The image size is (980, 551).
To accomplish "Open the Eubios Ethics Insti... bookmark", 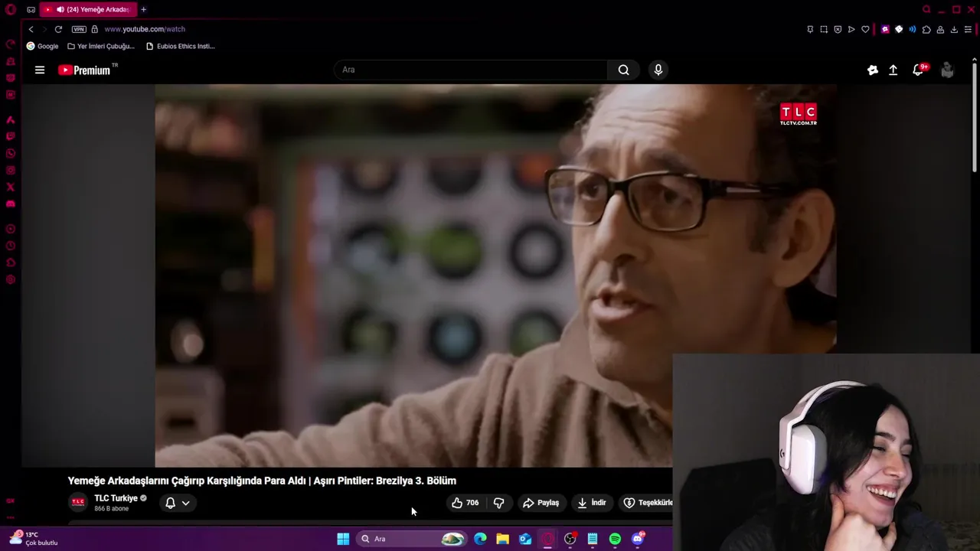I will point(181,46).
